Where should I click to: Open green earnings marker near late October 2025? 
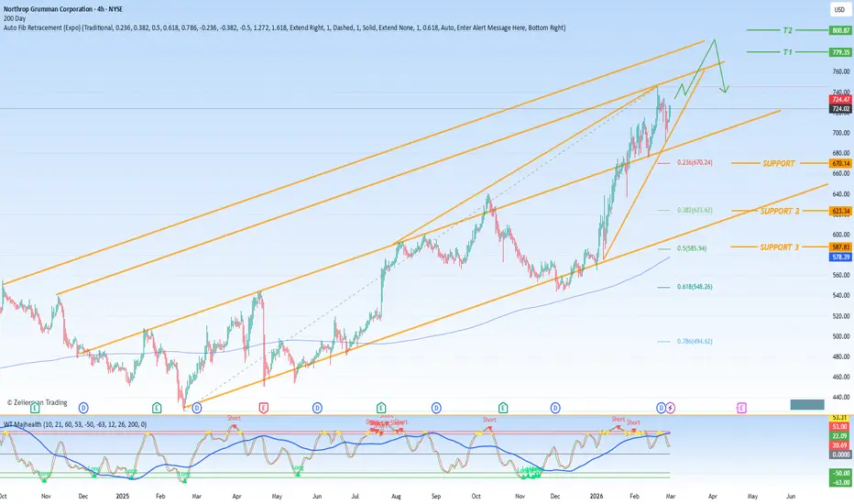pos(503,408)
